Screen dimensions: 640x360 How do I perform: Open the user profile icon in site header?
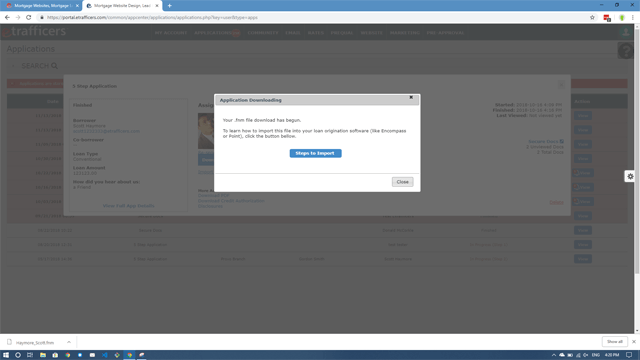[x=625, y=32]
